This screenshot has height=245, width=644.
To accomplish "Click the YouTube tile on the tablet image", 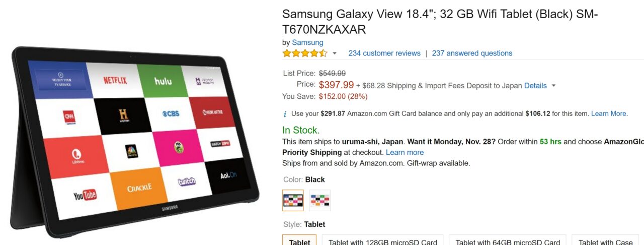I will 85,196.
